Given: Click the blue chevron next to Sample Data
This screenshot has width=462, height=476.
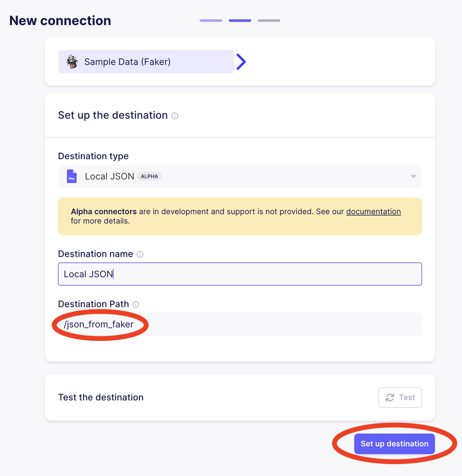Looking at the screenshot, I should coord(241,61).
